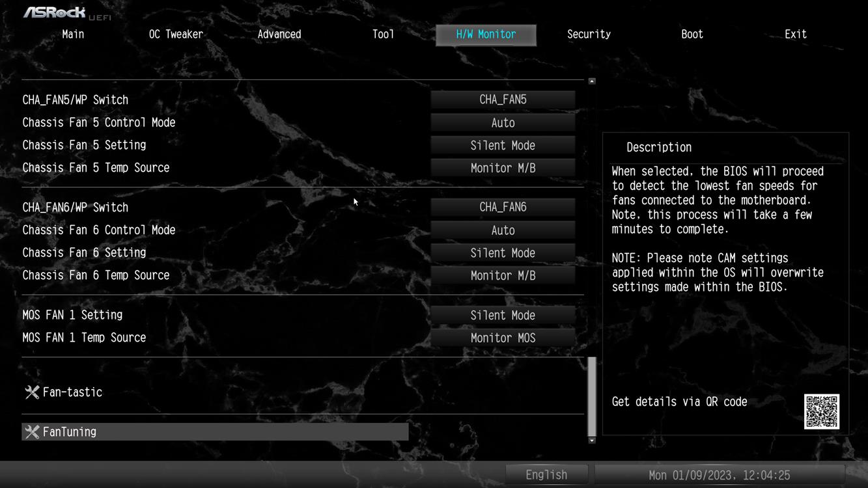The image size is (868, 488).
Task: Select Chassis Fan 5 Control Mode label
Action: tap(99, 123)
